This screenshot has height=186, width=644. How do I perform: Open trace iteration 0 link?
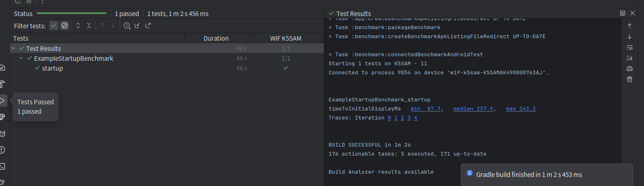click(389, 118)
